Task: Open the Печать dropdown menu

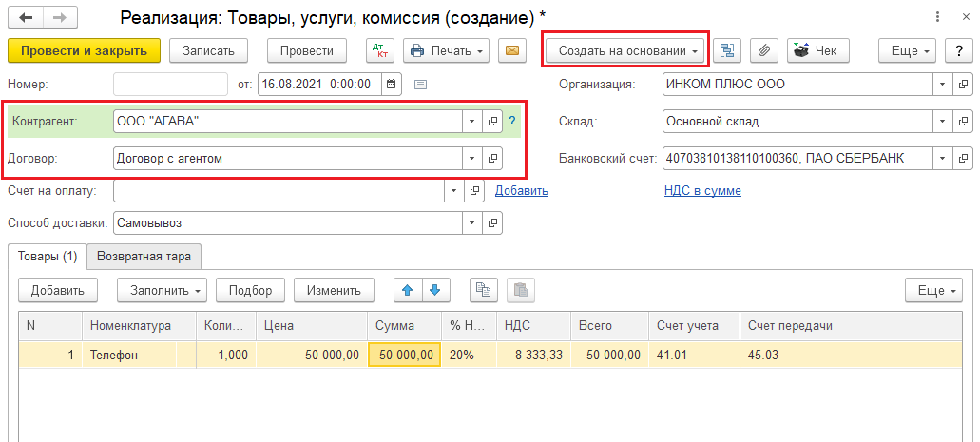Action: (447, 50)
